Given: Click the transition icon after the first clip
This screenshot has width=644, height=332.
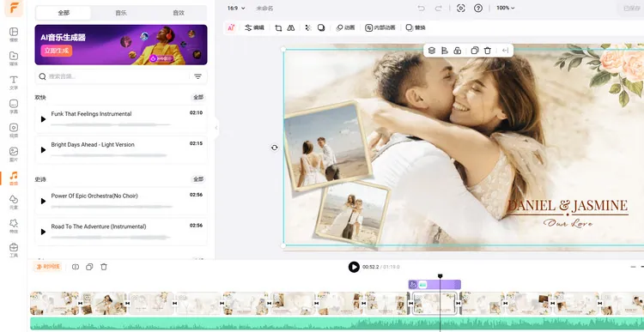Looking at the screenshot, I should pos(80,304).
